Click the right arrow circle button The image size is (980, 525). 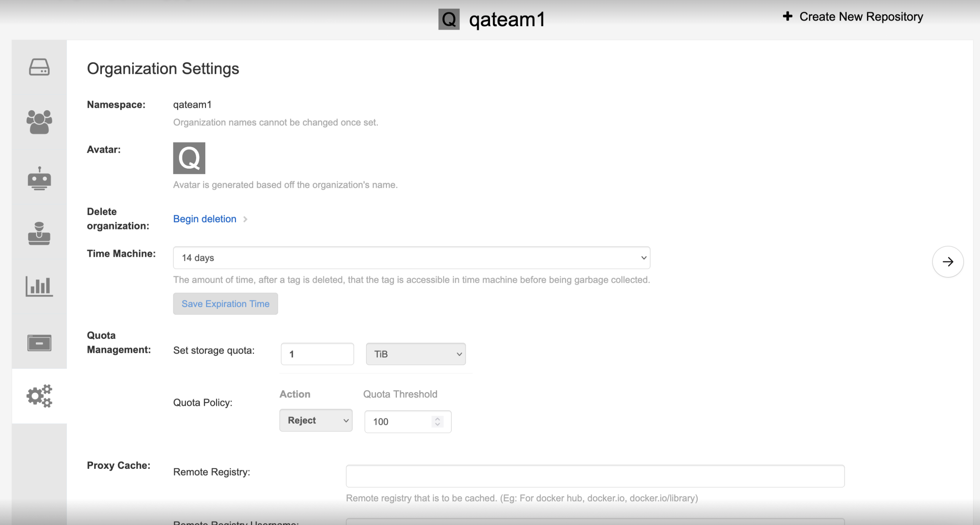tap(947, 261)
